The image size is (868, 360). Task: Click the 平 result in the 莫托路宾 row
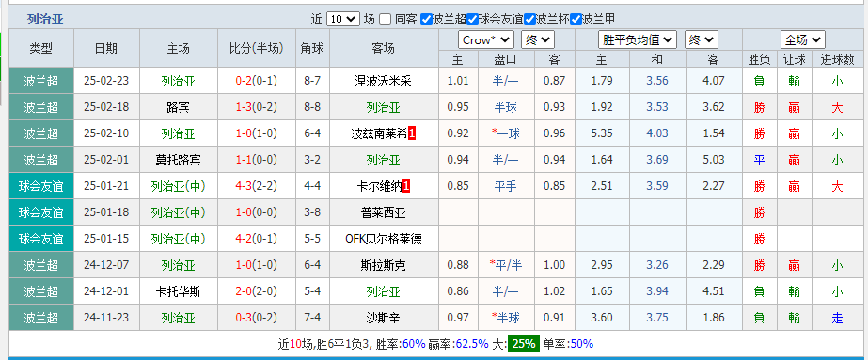click(760, 161)
